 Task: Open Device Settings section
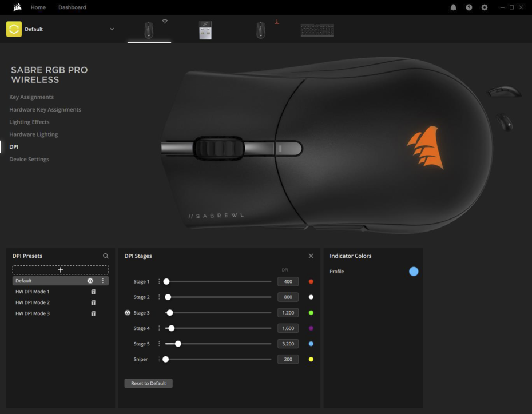click(29, 159)
